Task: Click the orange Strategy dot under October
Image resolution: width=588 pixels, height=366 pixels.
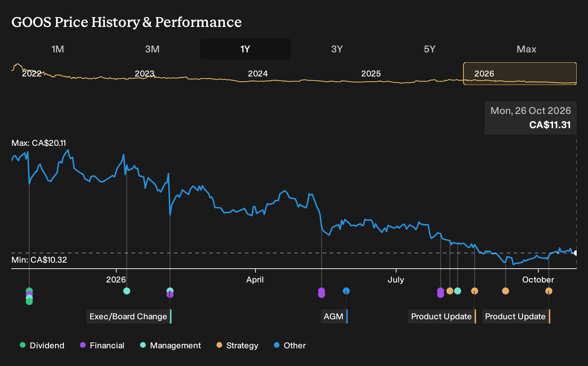Action: 549,291
